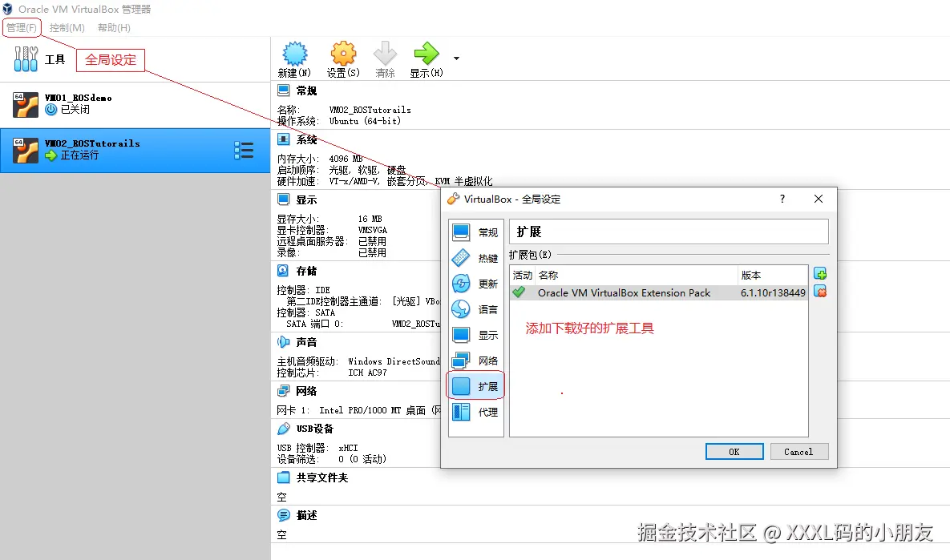Click the 常规 monitor icon in details pane
This screenshot has height=560, width=950.
coord(284,91)
